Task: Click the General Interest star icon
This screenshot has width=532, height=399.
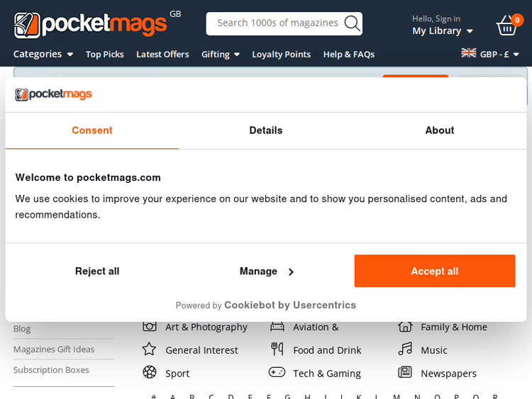Action: 149,349
